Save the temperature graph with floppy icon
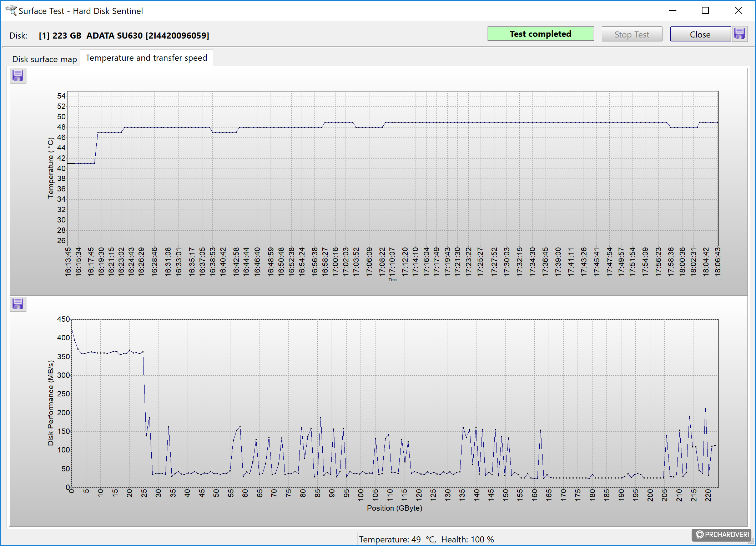The image size is (756, 546). coord(18,76)
